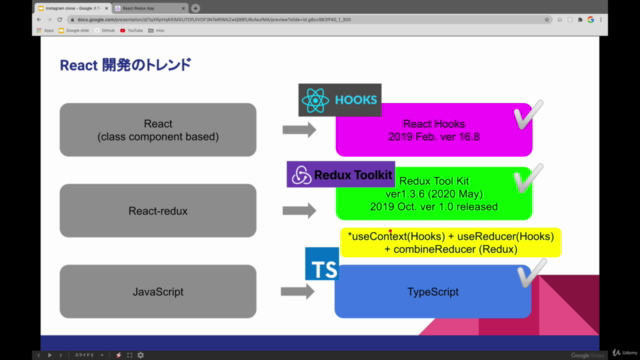Image resolution: width=640 pixels, height=360 pixels.
Task: Open the YouTube bookmark
Action: click(x=131, y=31)
